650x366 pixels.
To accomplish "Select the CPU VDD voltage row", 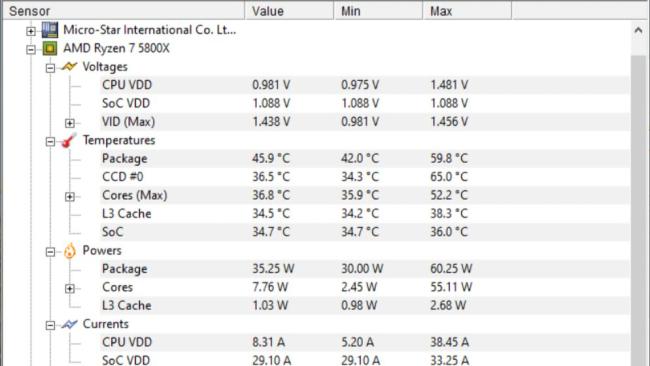I will (365, 85).
